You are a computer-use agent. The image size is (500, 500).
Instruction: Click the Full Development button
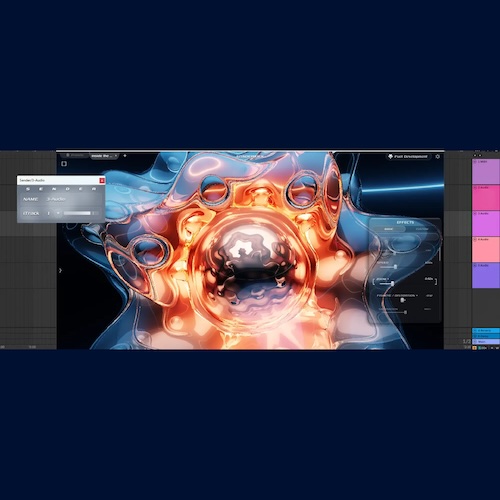click(408, 156)
